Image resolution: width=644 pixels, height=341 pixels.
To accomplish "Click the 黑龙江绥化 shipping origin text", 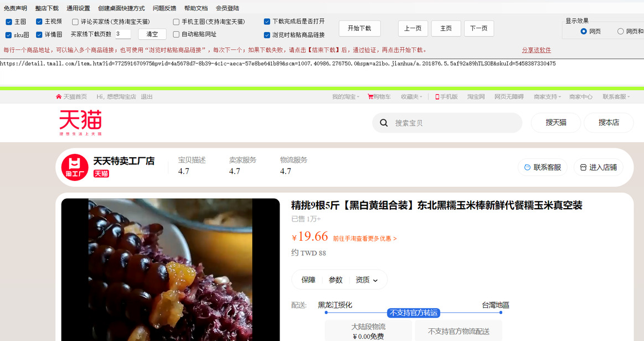I will pyautogui.click(x=335, y=305).
